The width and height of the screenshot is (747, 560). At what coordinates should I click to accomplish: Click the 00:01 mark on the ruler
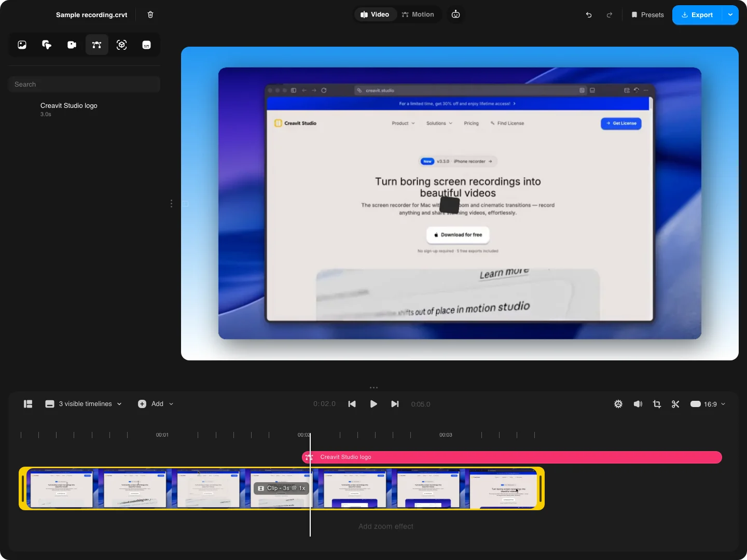click(x=162, y=435)
